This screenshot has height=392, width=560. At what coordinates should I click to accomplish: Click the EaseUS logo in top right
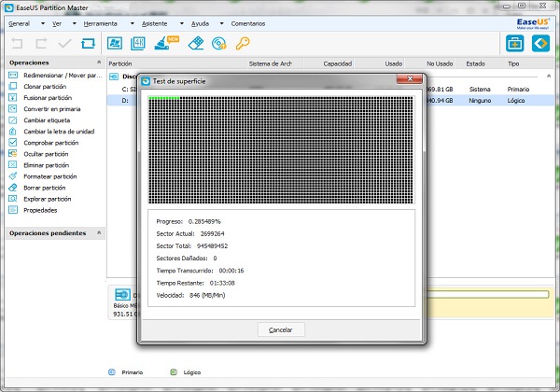533,23
